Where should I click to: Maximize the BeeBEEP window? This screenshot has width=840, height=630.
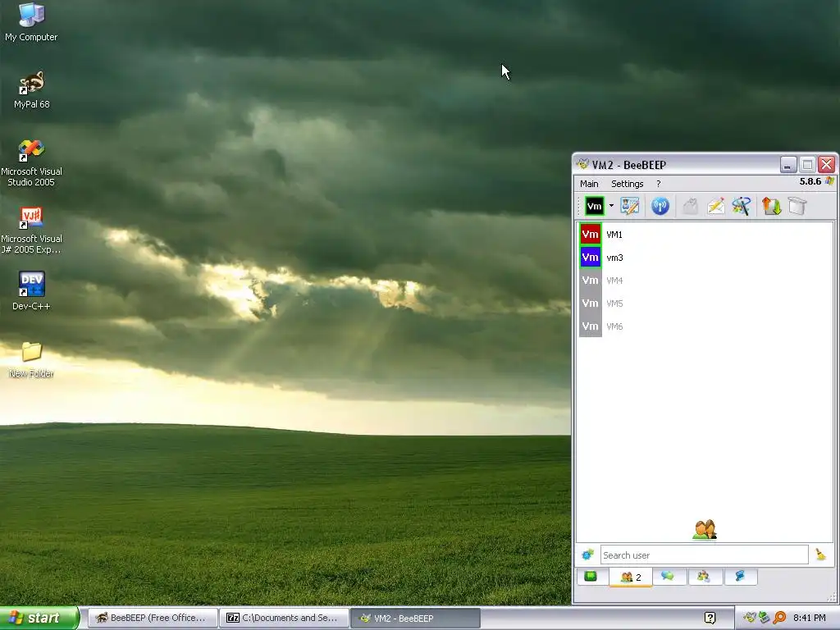click(807, 164)
